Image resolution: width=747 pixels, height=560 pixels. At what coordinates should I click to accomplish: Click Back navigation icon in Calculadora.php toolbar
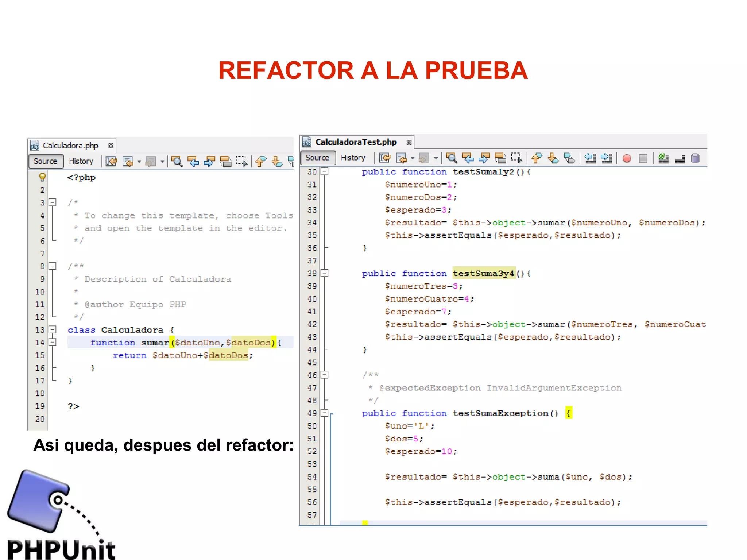(x=128, y=161)
